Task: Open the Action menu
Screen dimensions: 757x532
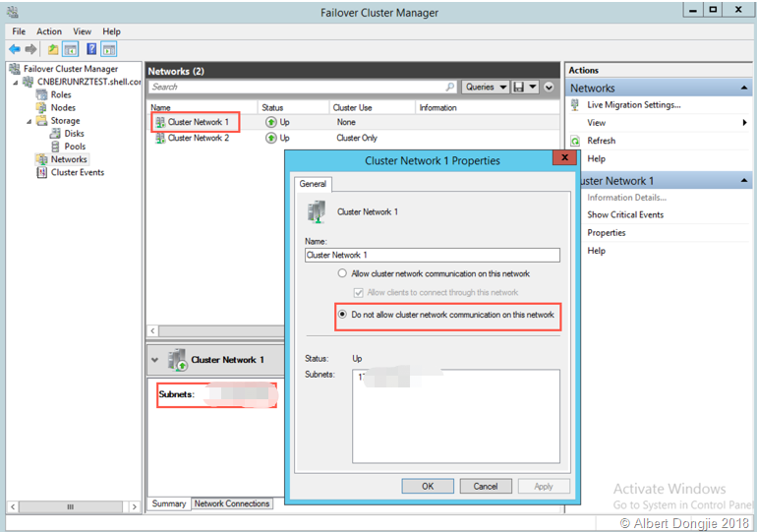Action: [x=49, y=31]
